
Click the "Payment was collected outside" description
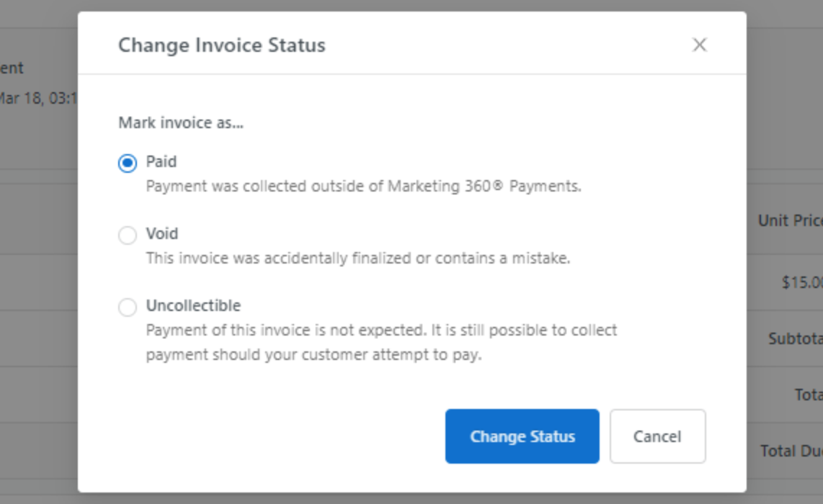click(x=363, y=186)
